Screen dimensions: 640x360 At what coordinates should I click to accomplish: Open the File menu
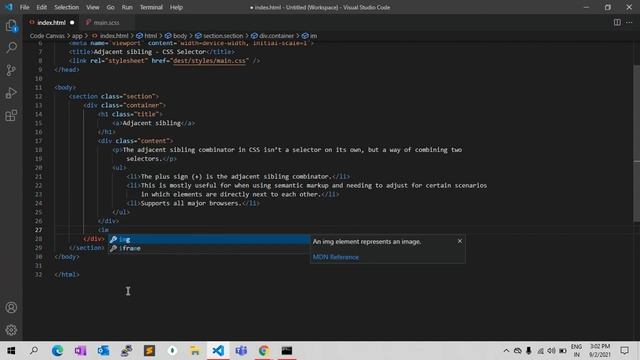[24, 7]
